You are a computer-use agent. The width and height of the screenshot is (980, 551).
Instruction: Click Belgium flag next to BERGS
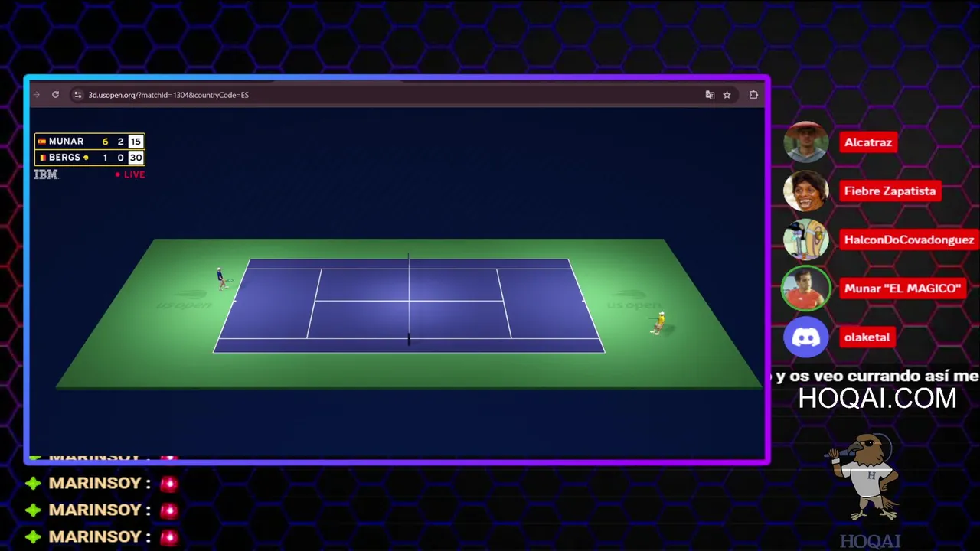(42, 158)
